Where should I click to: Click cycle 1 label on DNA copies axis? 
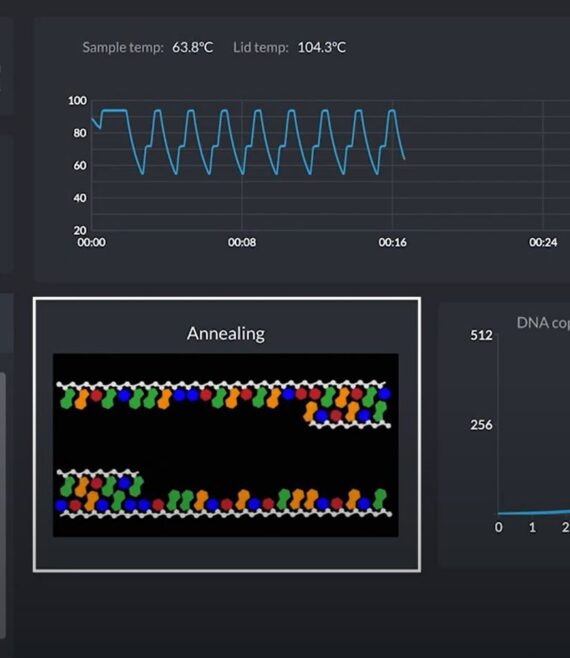pos(532,527)
